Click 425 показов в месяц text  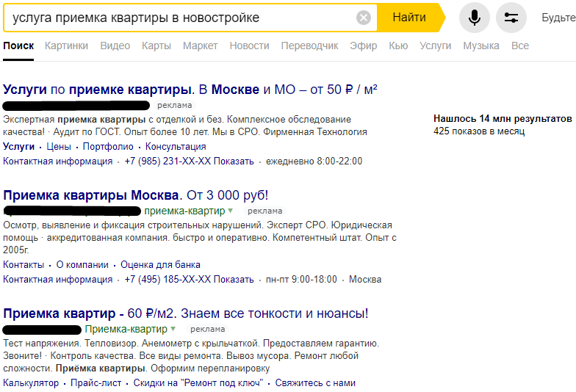pos(479,131)
